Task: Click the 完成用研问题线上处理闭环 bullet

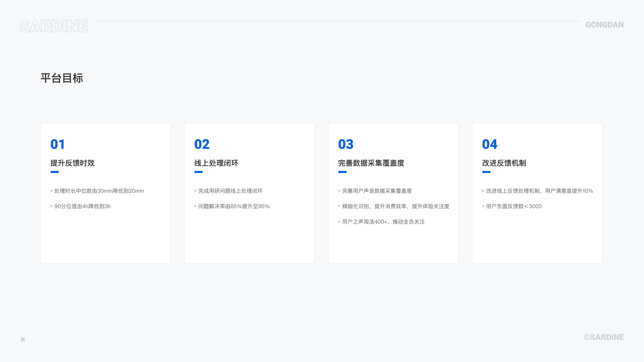Action: click(x=230, y=191)
